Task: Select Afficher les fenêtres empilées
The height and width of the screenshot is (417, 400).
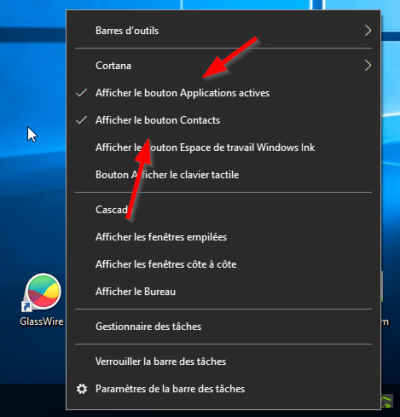Action: (x=223, y=237)
